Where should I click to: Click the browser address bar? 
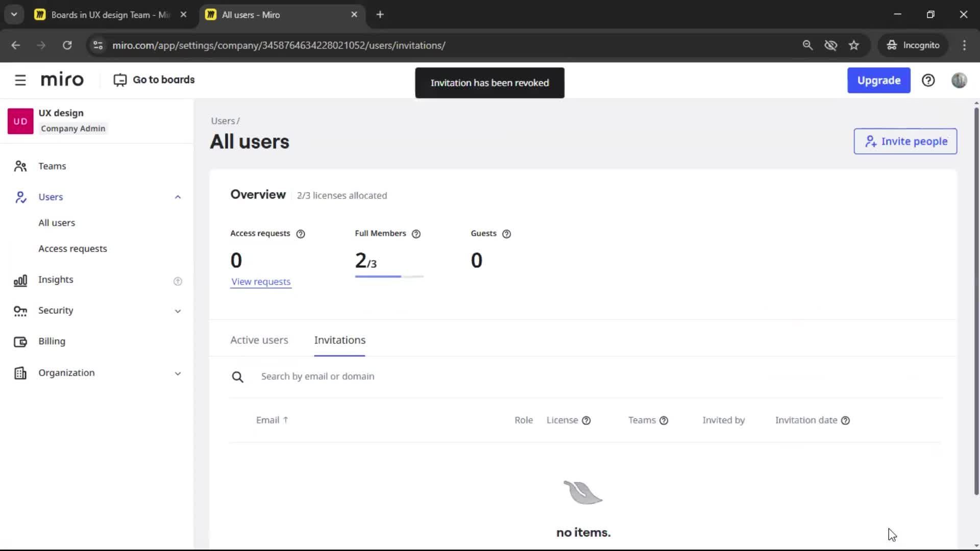[449, 45]
